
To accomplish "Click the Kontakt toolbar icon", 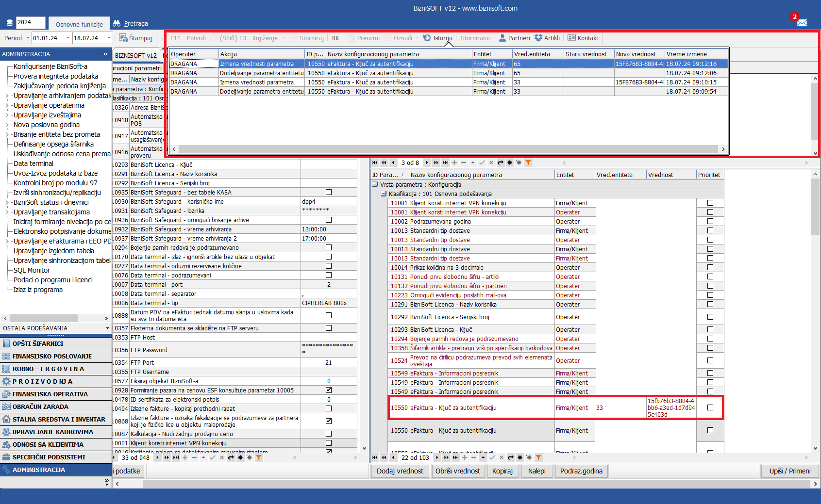I will 583,38.
